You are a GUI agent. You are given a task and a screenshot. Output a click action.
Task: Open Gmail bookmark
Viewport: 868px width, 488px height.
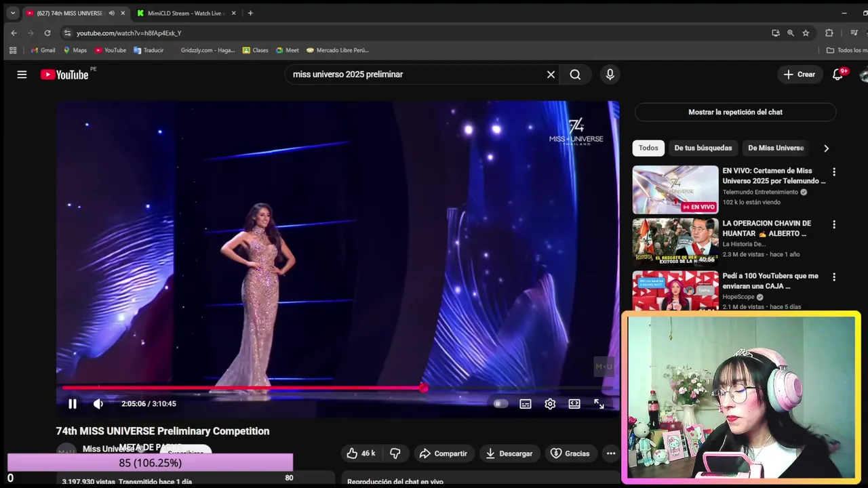[43, 50]
